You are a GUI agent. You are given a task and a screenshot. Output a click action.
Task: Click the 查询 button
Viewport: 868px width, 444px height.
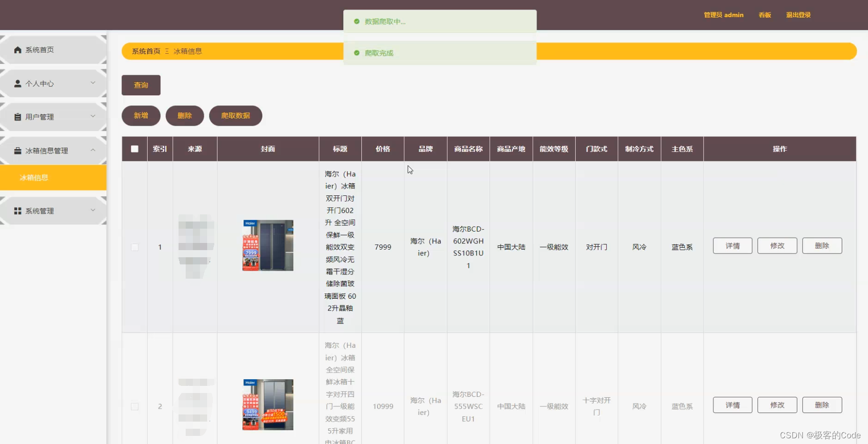point(141,85)
